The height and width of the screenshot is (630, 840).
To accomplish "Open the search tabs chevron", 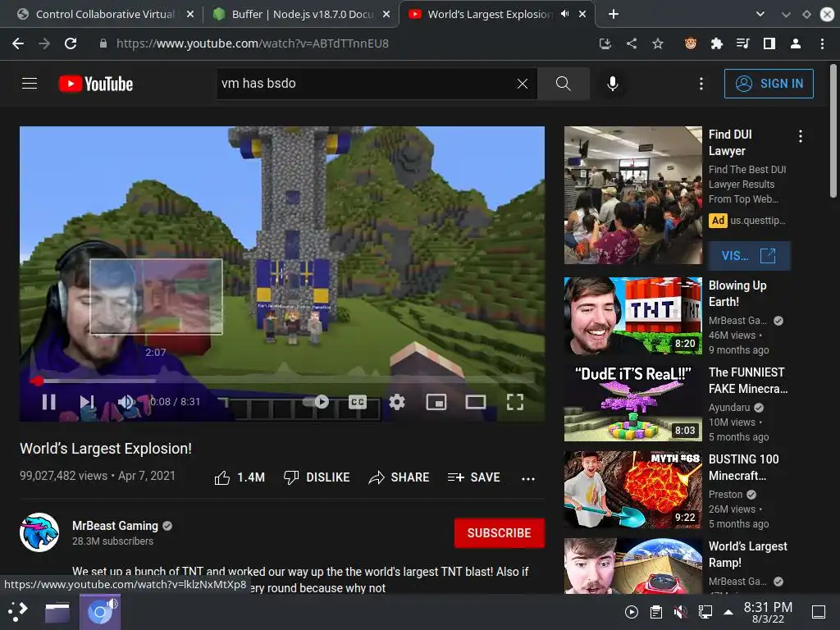I will tap(760, 15).
